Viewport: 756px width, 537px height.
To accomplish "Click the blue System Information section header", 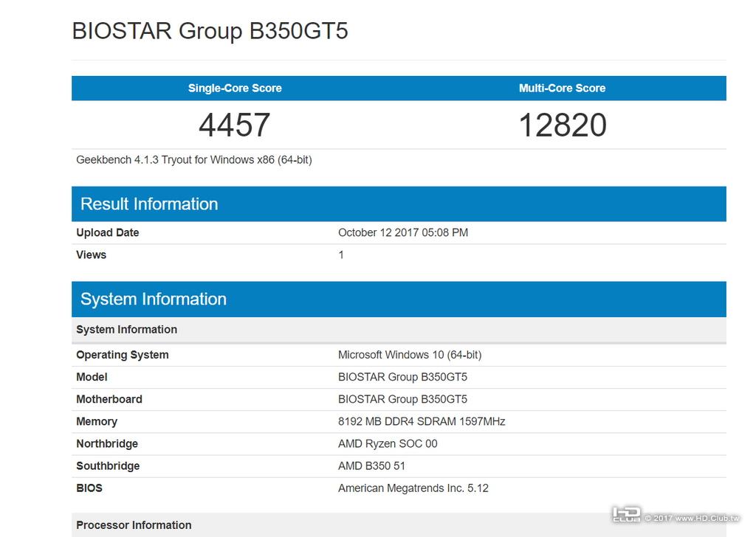I will [399, 299].
